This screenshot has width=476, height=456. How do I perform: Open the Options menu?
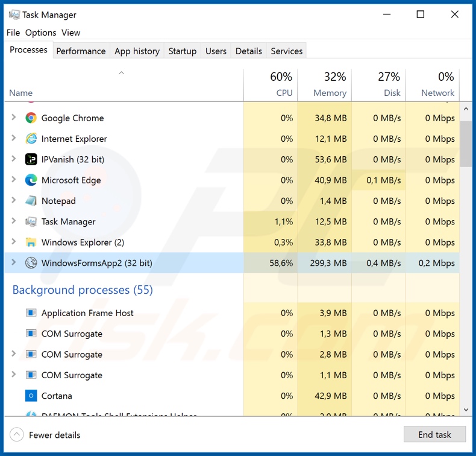(40, 33)
